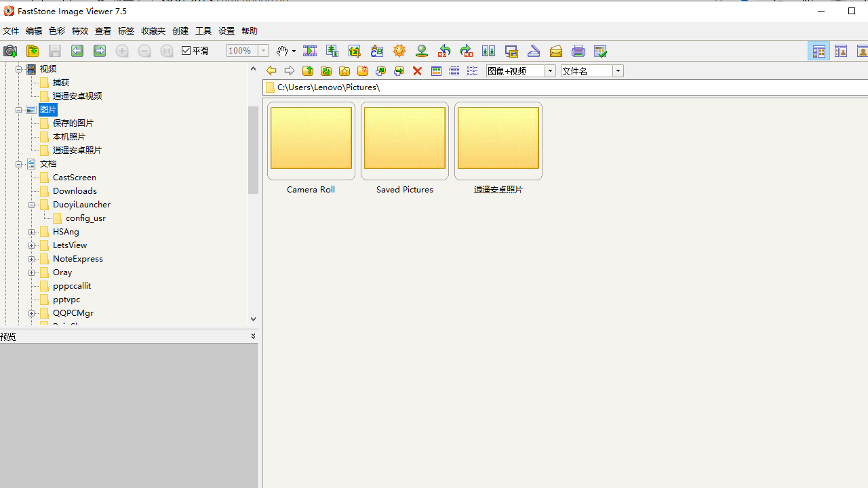The image size is (868, 488).
Task: Start a slideshow of the folder
Action: point(309,51)
